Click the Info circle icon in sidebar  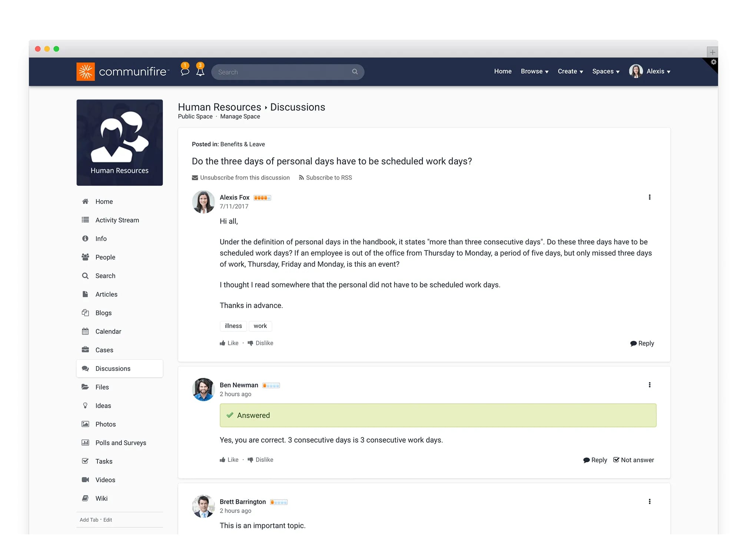tap(85, 239)
